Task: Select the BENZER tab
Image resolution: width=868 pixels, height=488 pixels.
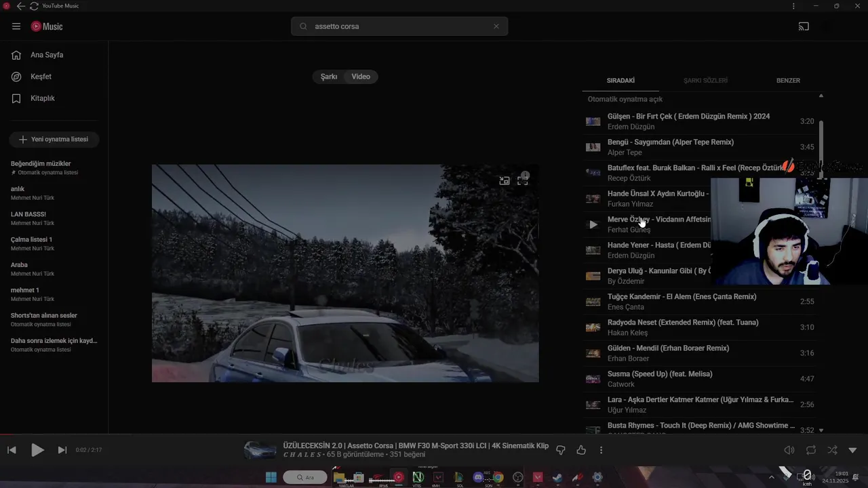Action: click(788, 81)
